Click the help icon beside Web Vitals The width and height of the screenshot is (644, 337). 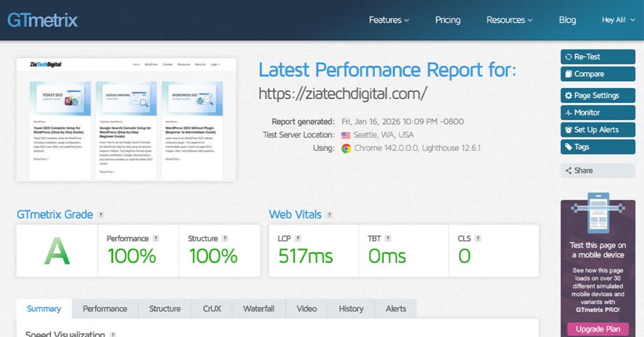(330, 214)
